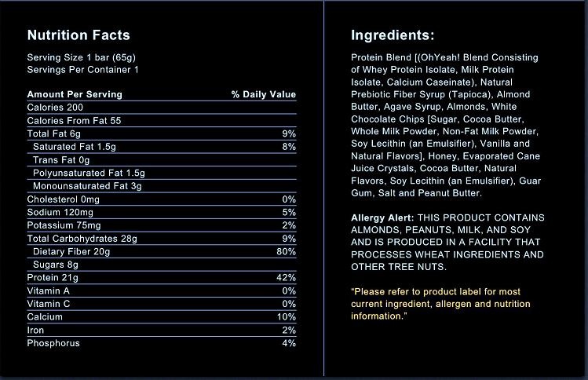Viewport: 588px width, 380px height.
Task: Click the Monounsaturated Fat 3g entry
Action: 87,186
